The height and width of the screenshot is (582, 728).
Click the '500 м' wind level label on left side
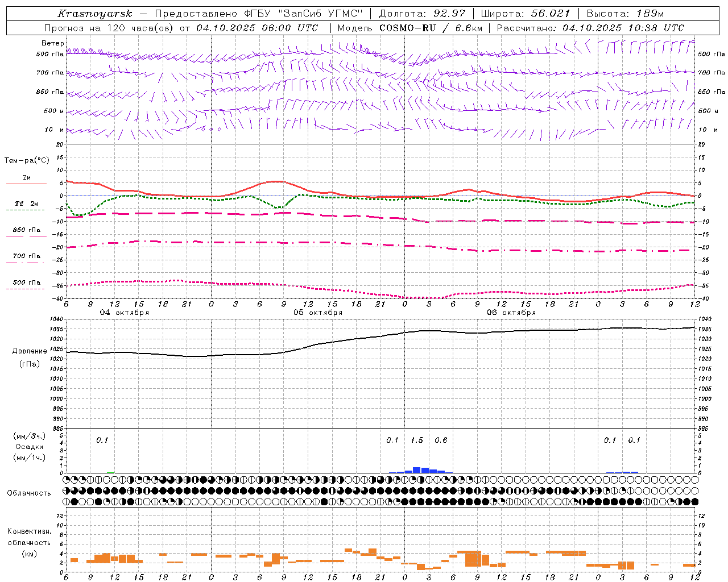coord(55,111)
